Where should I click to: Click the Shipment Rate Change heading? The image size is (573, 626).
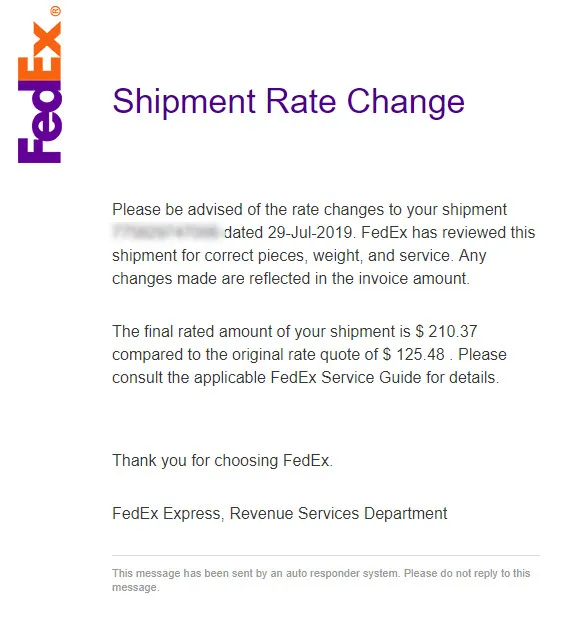(288, 102)
